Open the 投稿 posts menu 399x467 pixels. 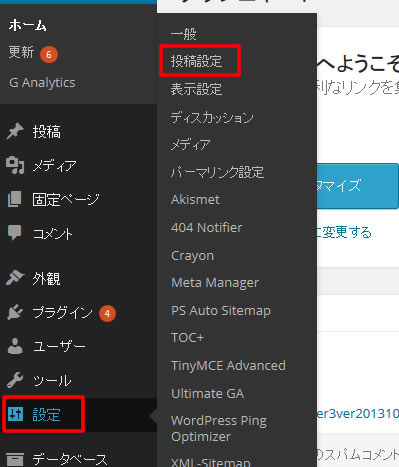[47, 132]
